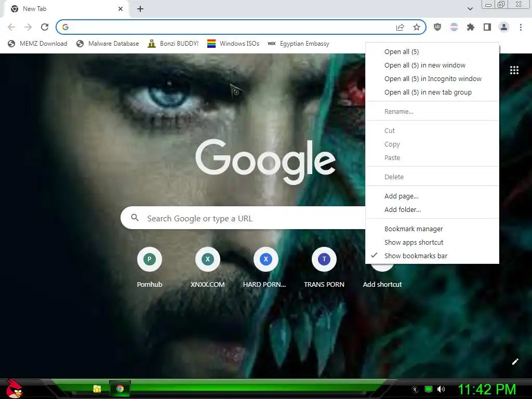Open the Google apps grid
The width and height of the screenshot is (532, 399).
coord(514,70)
